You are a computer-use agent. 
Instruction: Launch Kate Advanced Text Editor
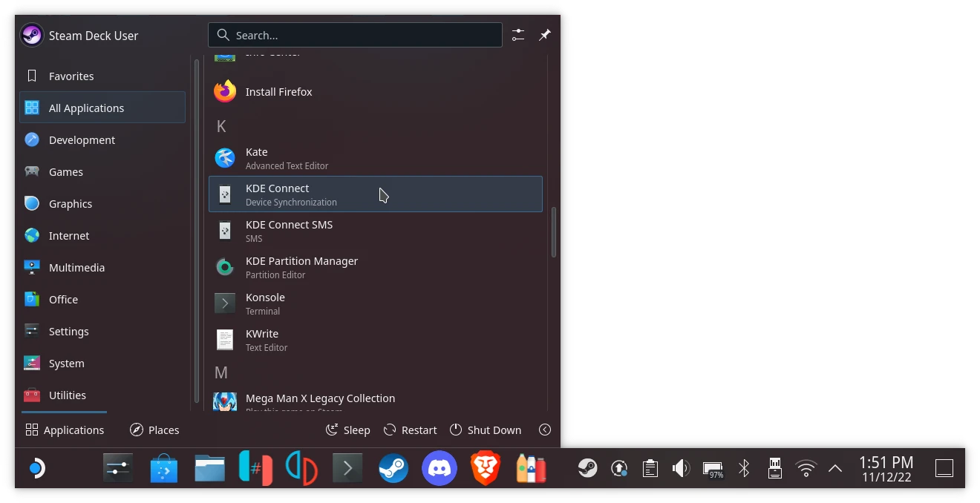pyautogui.click(x=376, y=157)
